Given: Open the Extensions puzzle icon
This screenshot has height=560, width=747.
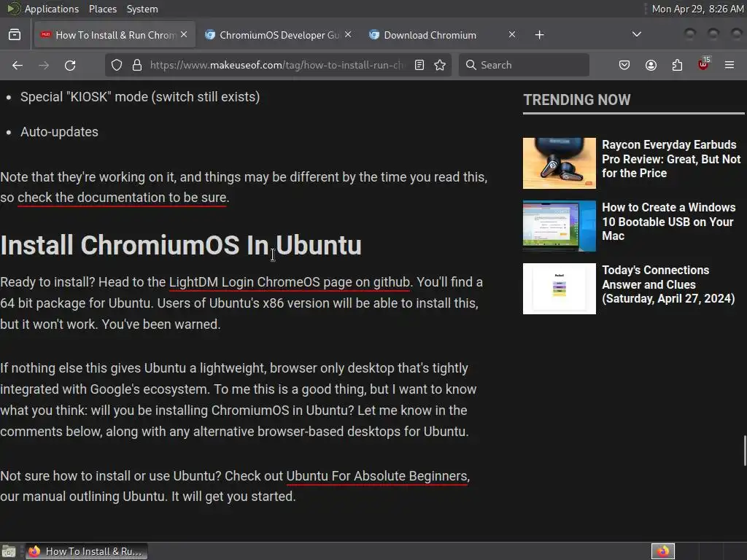Looking at the screenshot, I should pyautogui.click(x=677, y=65).
